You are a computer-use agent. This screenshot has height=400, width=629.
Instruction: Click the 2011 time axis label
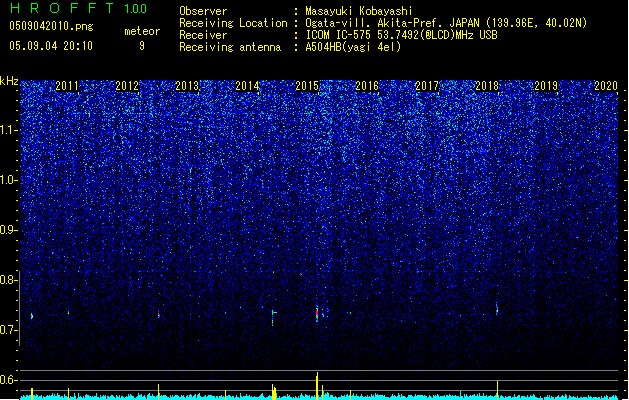click(67, 86)
